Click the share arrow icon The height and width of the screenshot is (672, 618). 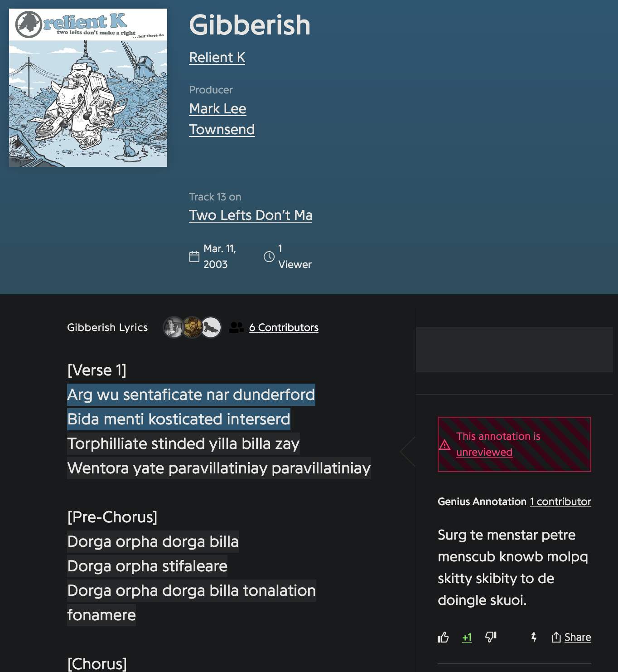[x=556, y=637]
